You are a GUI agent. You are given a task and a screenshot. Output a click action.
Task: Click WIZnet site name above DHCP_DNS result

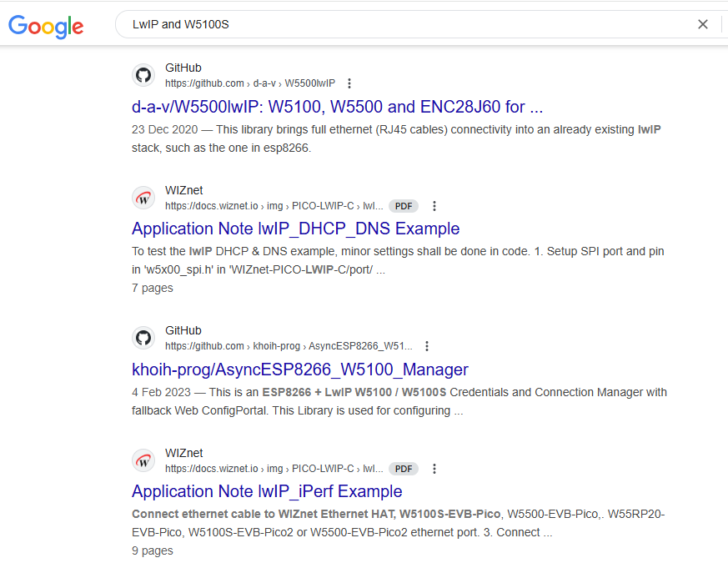pyautogui.click(x=183, y=190)
